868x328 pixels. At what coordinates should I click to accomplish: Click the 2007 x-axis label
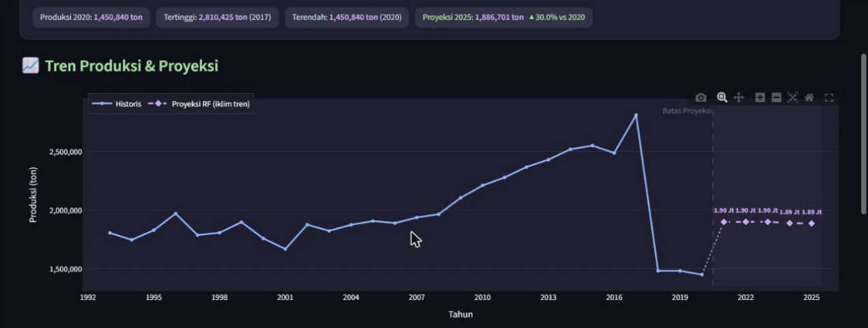(x=417, y=297)
